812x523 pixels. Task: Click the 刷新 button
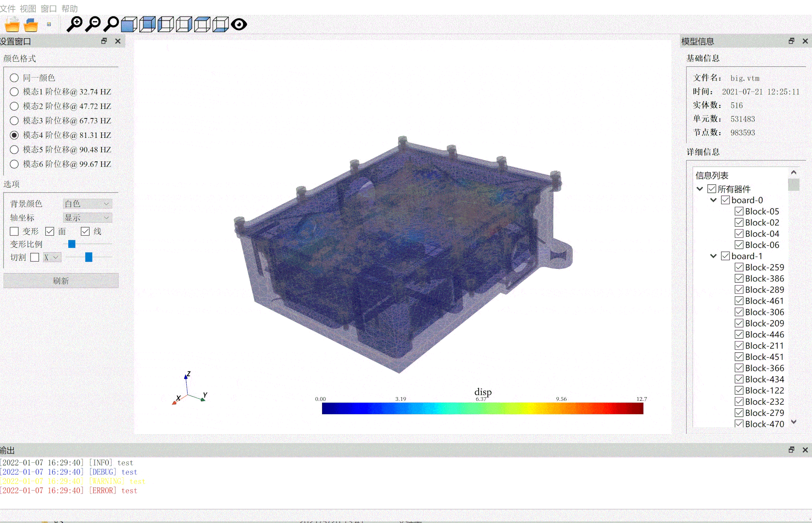(61, 281)
